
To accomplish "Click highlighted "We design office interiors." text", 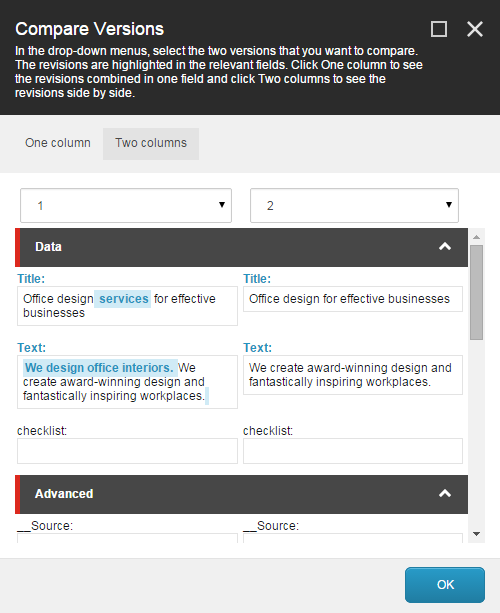I will (x=99, y=368).
